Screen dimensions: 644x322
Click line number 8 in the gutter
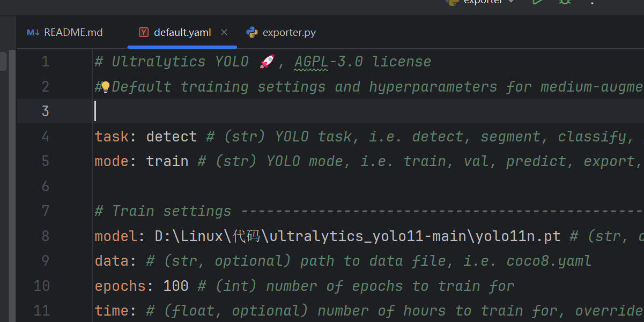(x=45, y=236)
